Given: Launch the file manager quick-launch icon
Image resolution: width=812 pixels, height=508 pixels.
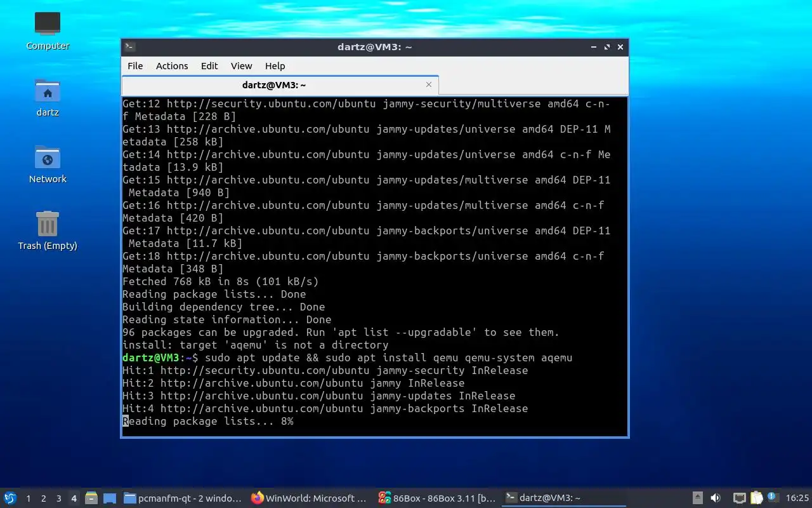Looking at the screenshot, I should click(x=91, y=498).
